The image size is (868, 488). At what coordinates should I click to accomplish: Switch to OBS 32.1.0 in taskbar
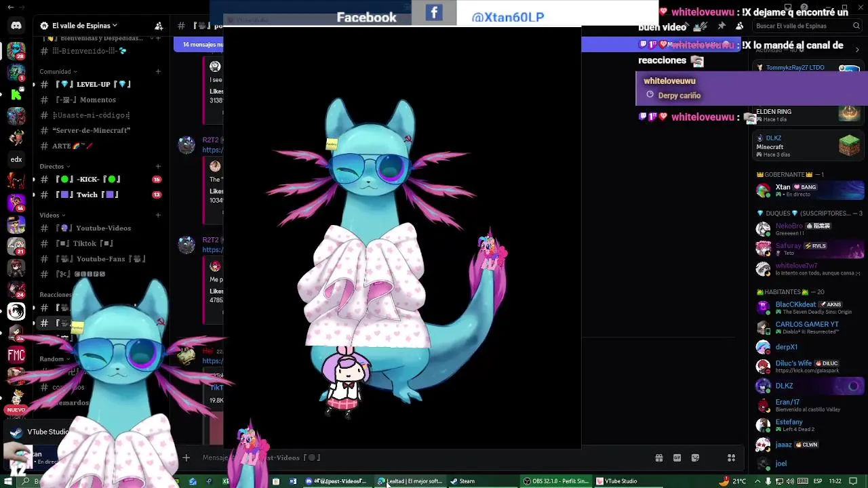click(x=556, y=481)
